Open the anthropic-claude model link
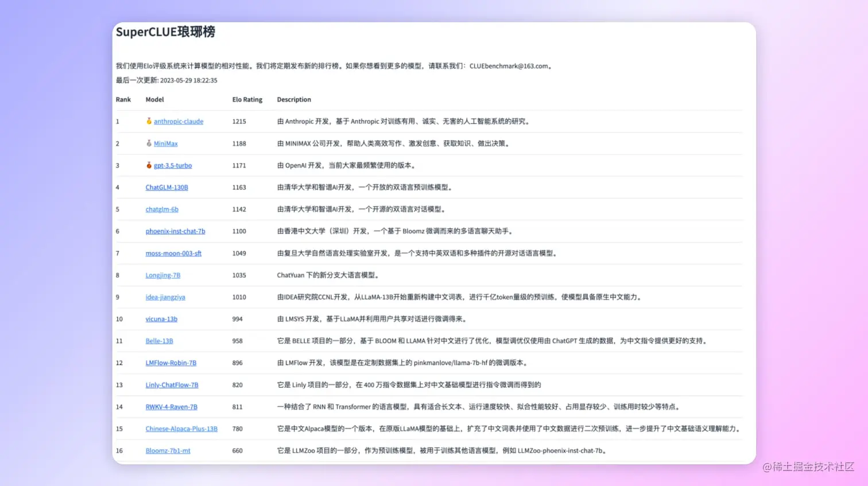This screenshot has height=486, width=868. tap(179, 122)
